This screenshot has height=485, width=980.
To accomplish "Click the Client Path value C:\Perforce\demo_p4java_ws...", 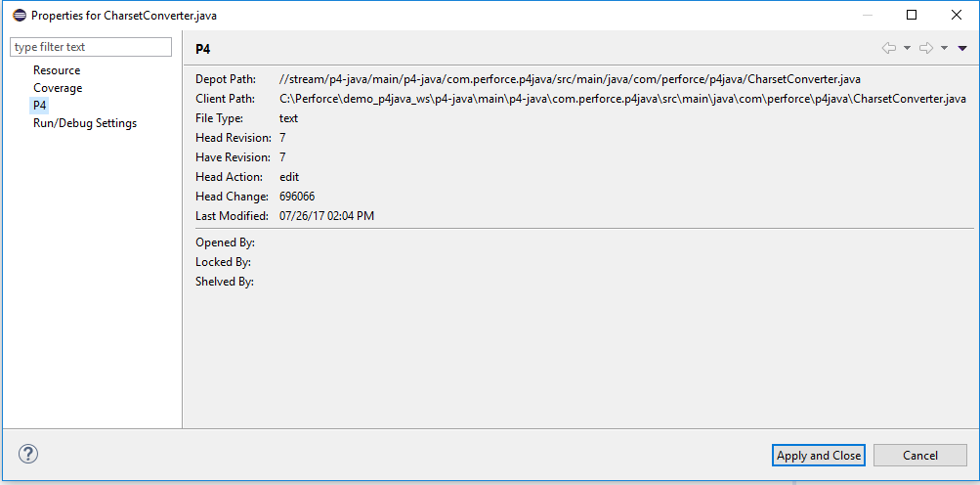I will (x=622, y=98).
